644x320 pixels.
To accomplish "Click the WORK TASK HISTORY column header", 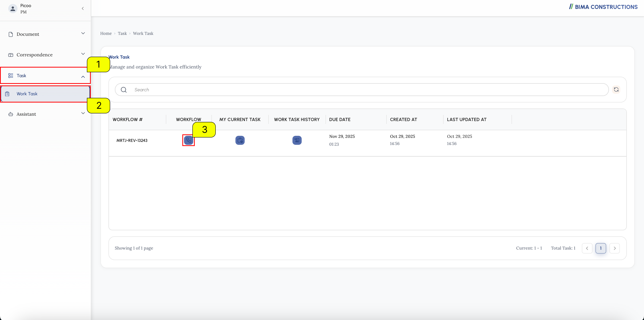I will (297, 119).
